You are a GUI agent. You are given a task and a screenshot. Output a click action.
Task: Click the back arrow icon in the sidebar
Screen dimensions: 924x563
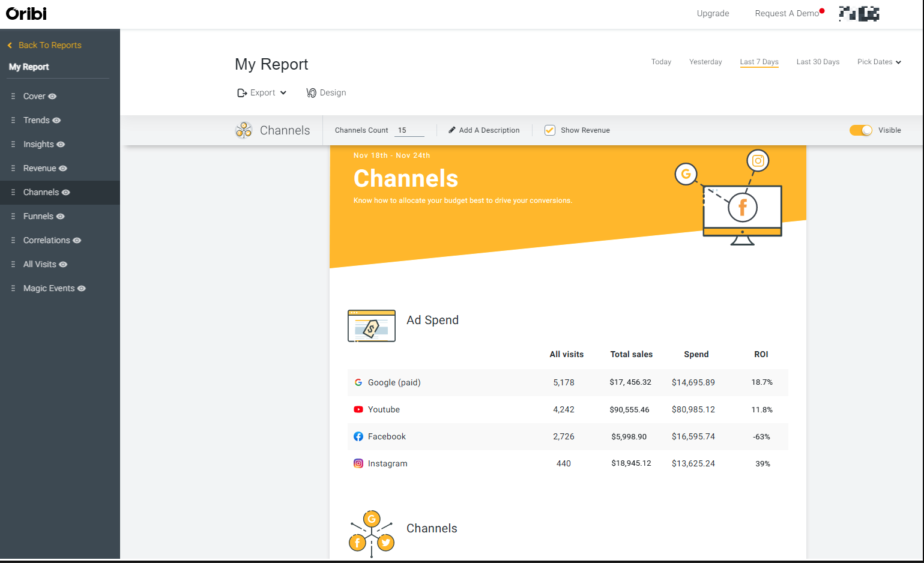coord(10,45)
